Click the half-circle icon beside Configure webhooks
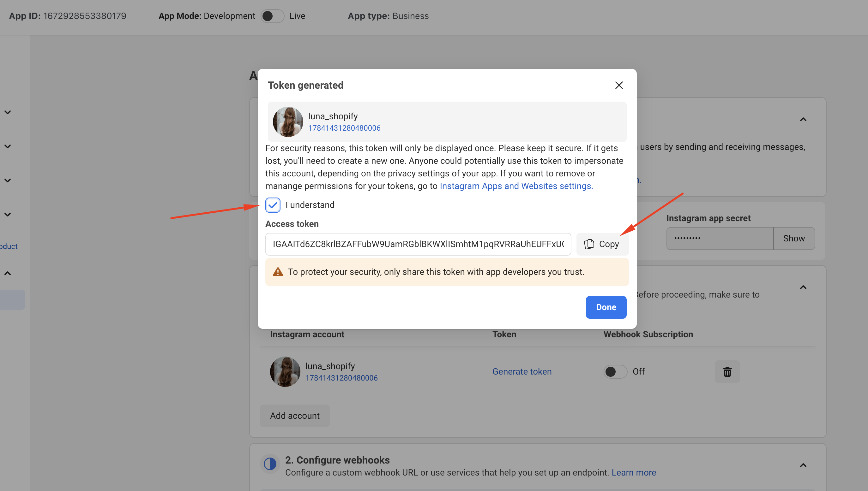Image resolution: width=868 pixels, height=491 pixels. [x=270, y=464]
